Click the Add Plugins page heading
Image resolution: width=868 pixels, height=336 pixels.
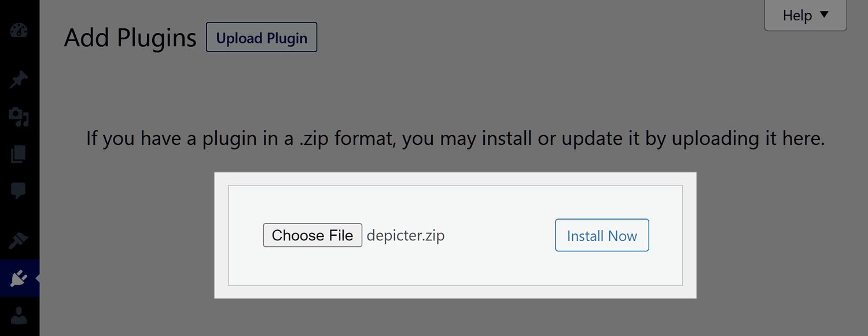(130, 38)
